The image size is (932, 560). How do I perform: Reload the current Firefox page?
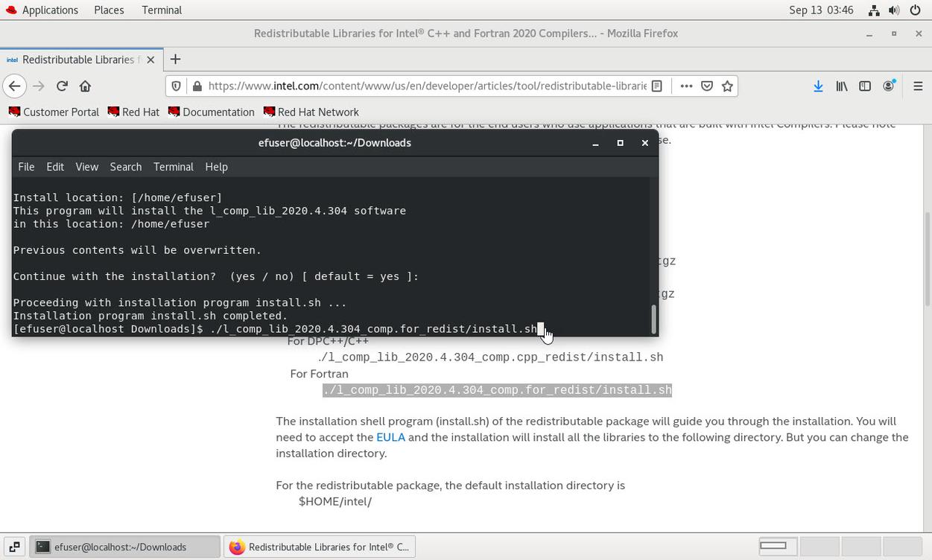(62, 86)
